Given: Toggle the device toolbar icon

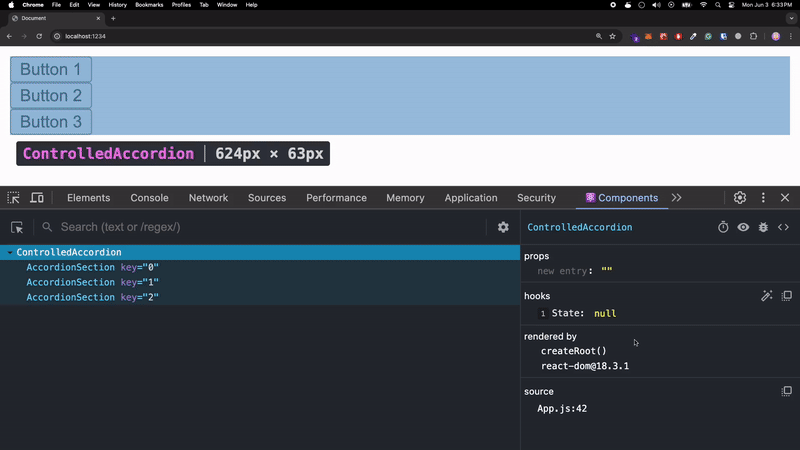Looking at the screenshot, I should click(x=37, y=197).
